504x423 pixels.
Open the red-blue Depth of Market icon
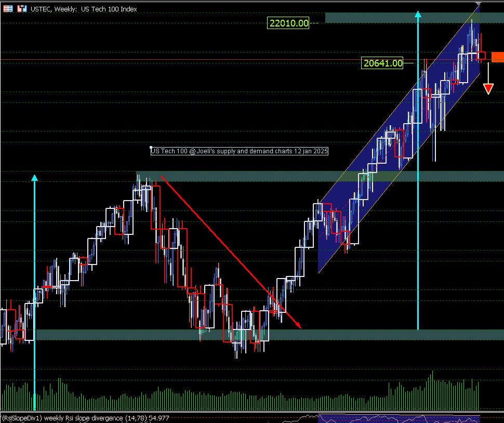click(21, 9)
